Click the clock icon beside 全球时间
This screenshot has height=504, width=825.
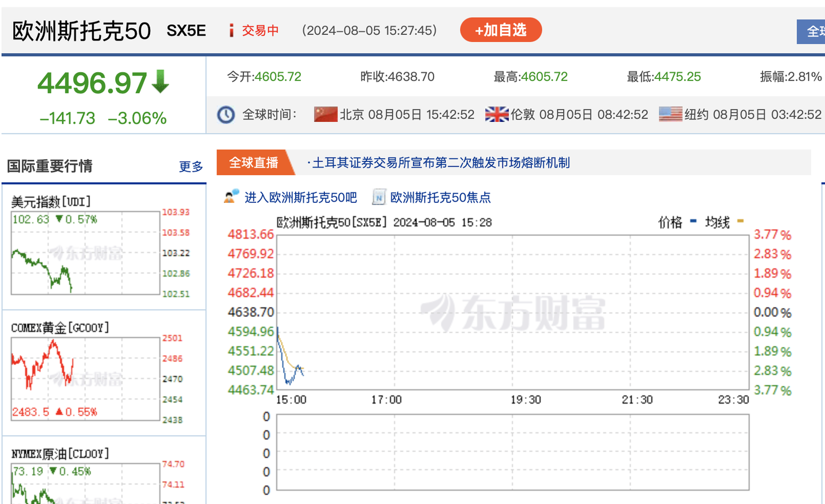coord(226,114)
